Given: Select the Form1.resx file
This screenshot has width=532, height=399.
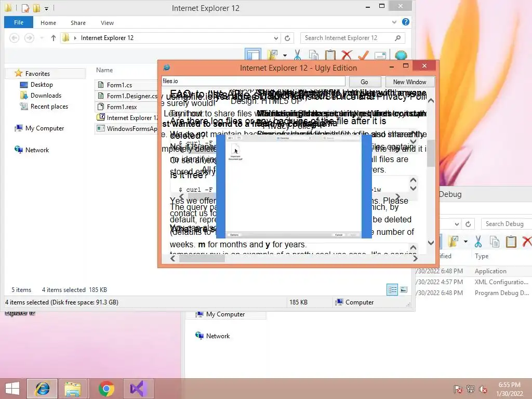Looking at the screenshot, I should tap(127, 107).
